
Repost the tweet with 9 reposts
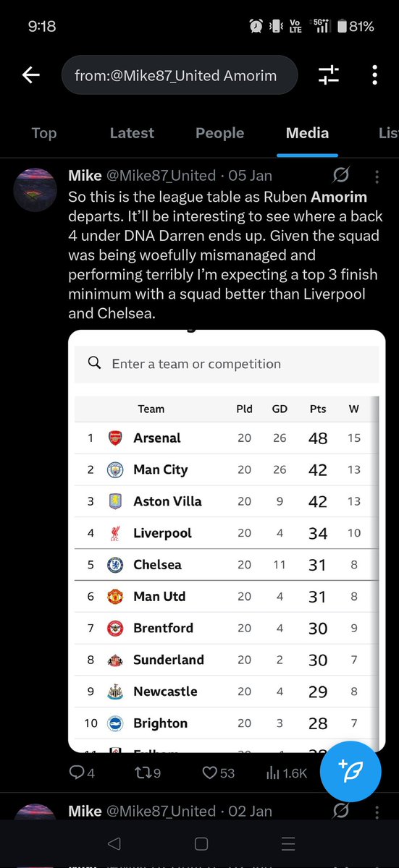click(x=147, y=773)
